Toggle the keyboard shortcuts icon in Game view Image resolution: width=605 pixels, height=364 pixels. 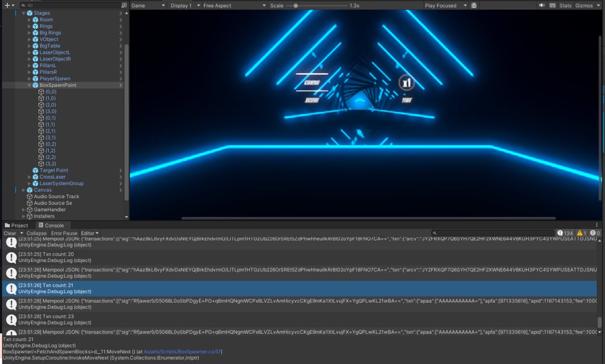pyautogui.click(x=553, y=6)
